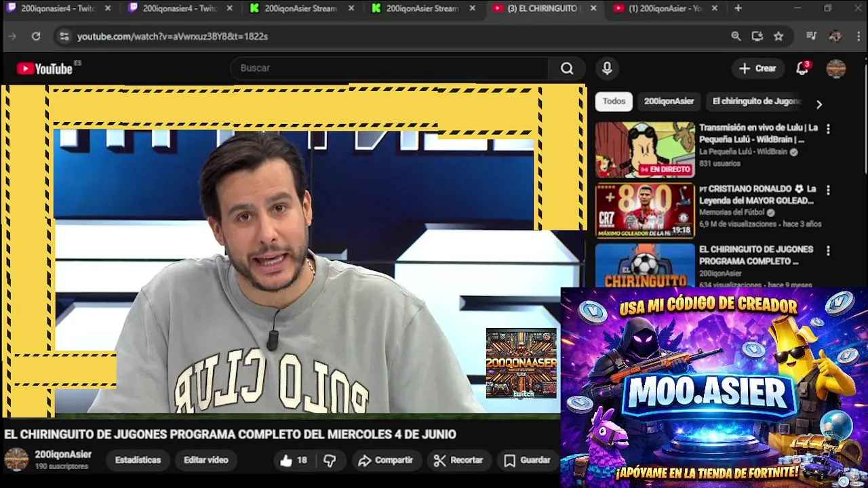The height and width of the screenshot is (488, 868).
Task: Click the 200iqonAsier channel avatar below video
Action: (16, 460)
